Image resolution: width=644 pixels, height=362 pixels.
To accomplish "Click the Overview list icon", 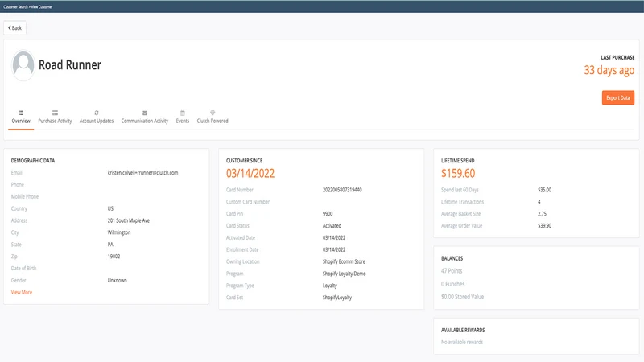I will tap(21, 113).
